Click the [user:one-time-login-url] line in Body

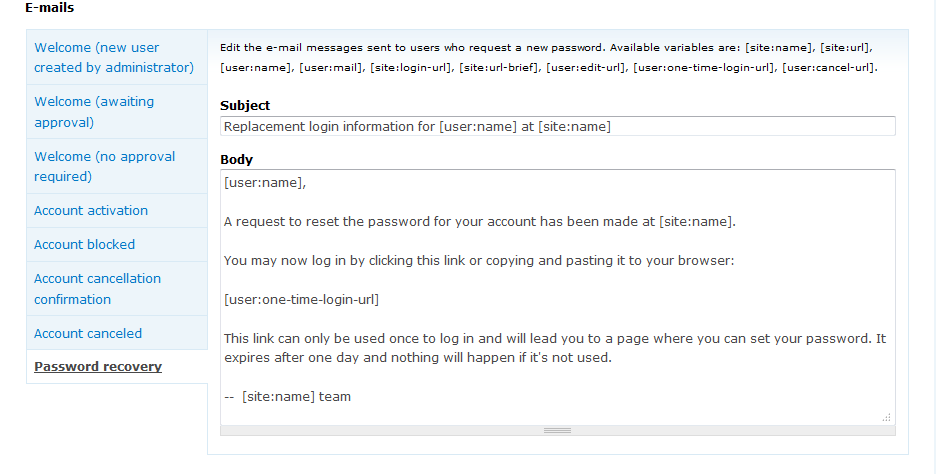(x=301, y=300)
